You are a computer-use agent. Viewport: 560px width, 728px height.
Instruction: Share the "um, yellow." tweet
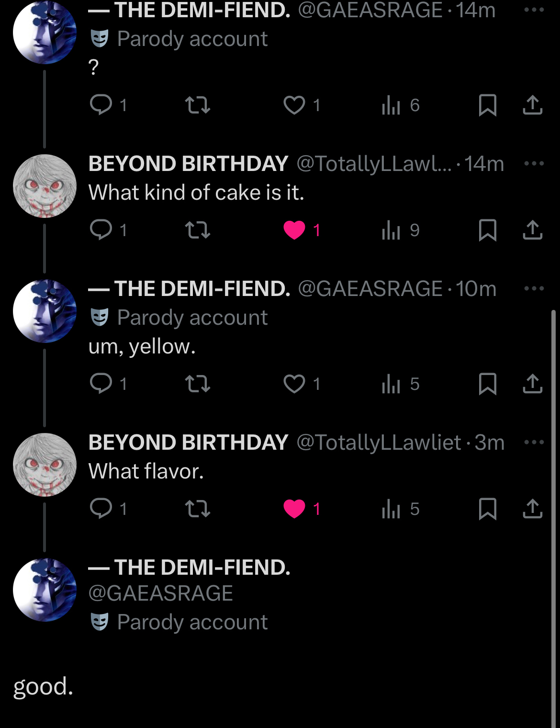[532, 384]
